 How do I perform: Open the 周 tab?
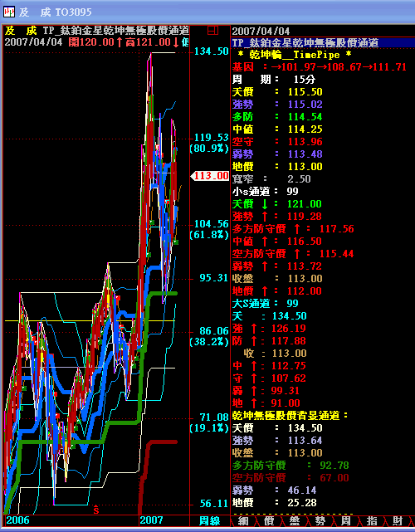(x=346, y=521)
